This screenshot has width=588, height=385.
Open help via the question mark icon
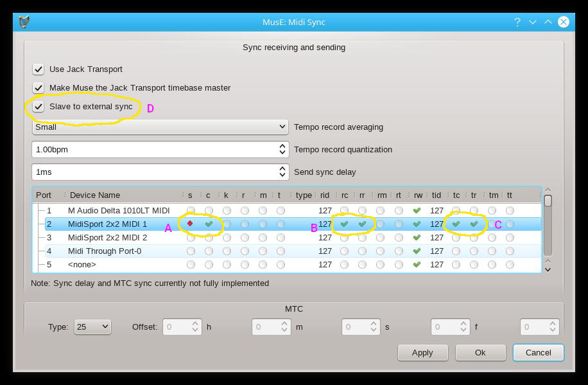point(517,21)
